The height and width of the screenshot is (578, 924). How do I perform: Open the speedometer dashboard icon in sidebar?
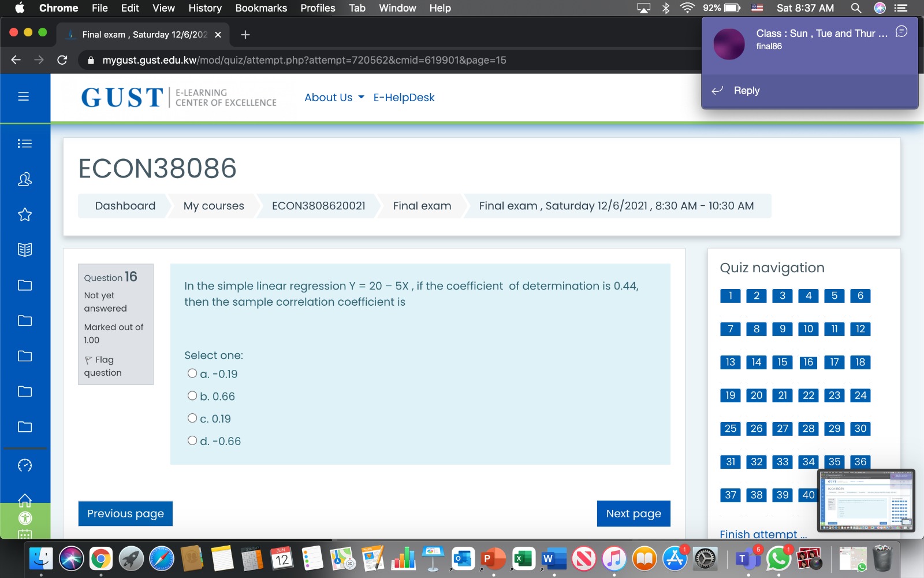click(x=24, y=464)
